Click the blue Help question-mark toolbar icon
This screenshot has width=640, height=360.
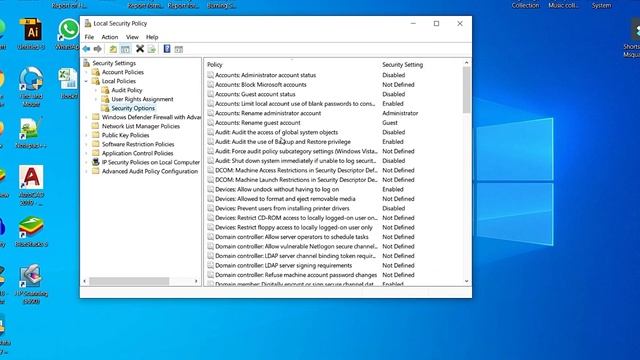click(x=167, y=49)
